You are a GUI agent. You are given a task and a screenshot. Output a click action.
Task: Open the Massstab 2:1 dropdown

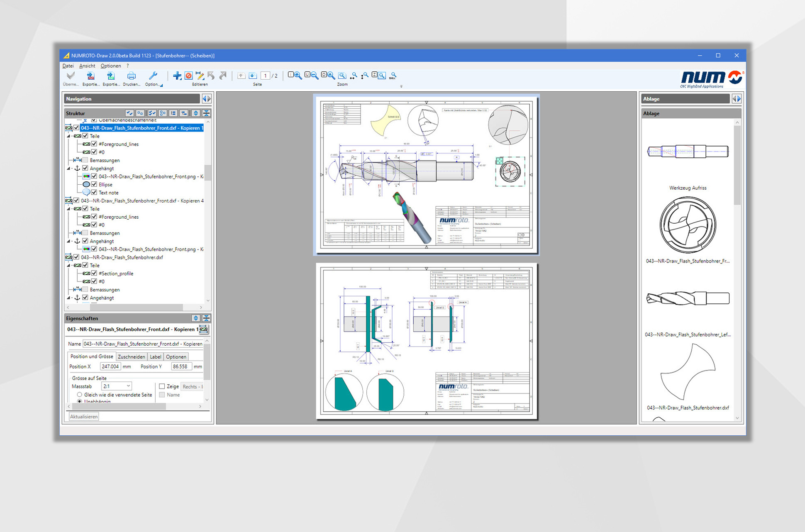click(x=128, y=386)
